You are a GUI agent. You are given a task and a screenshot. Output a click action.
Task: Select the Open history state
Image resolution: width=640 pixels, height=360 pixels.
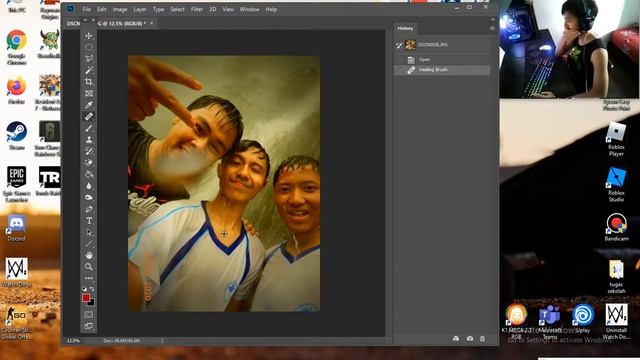(x=442, y=60)
